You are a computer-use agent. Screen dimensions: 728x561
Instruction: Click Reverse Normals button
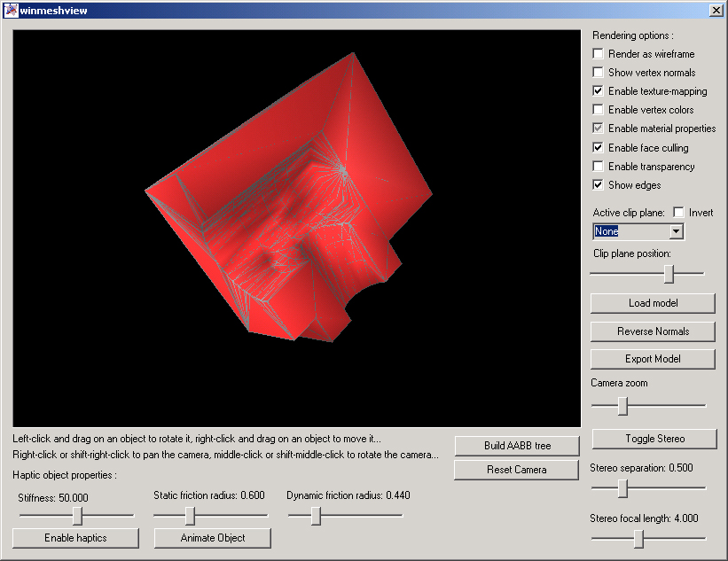653,331
